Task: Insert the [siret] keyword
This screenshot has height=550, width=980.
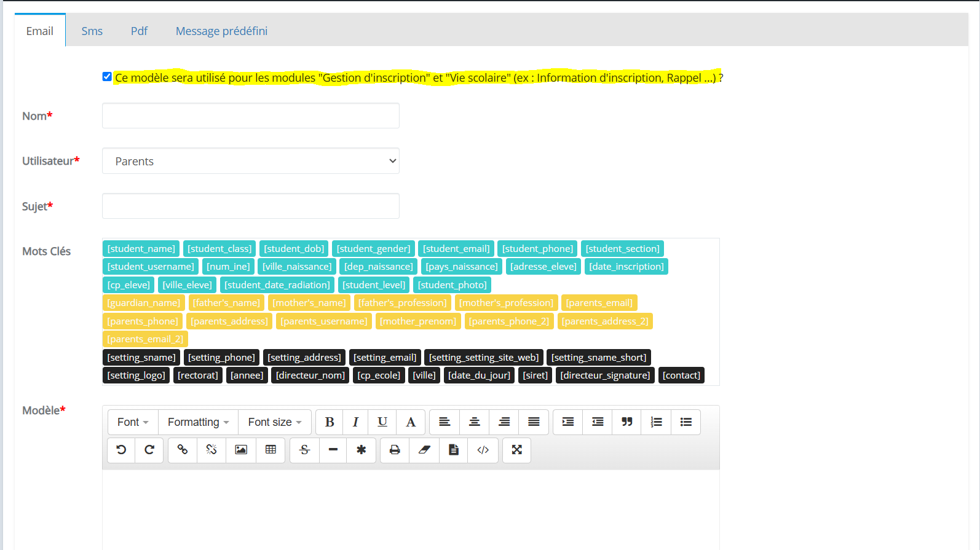Action: click(535, 375)
